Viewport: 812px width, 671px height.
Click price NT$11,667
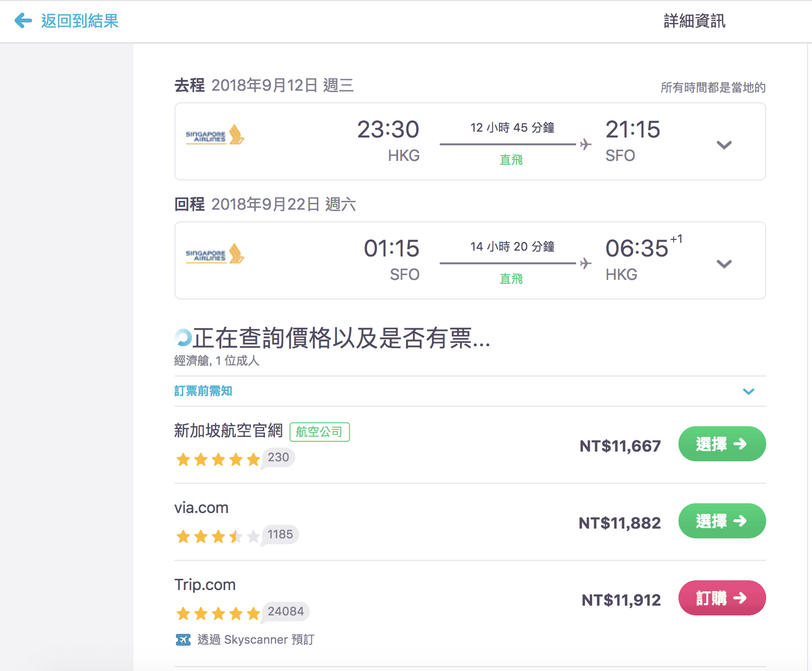(x=620, y=446)
